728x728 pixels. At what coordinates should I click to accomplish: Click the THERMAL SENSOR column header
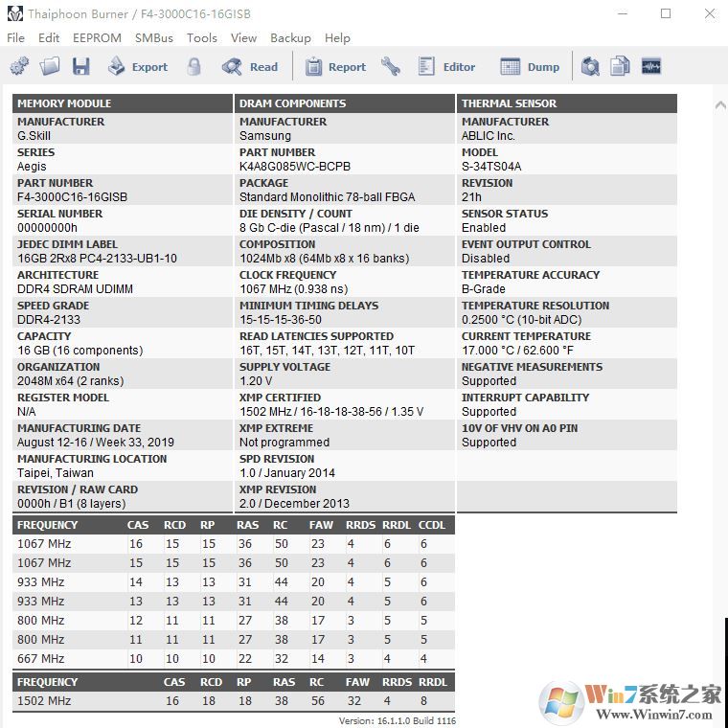tap(567, 103)
